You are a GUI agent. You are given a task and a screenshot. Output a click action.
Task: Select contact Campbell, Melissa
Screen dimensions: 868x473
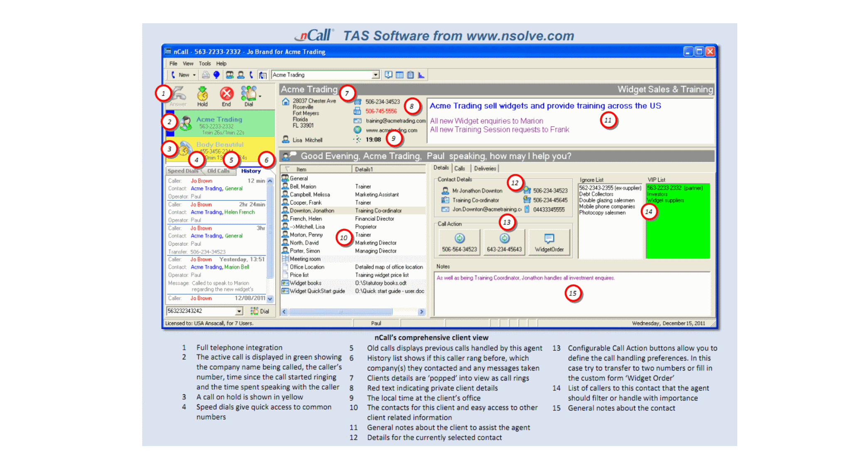tap(353, 195)
